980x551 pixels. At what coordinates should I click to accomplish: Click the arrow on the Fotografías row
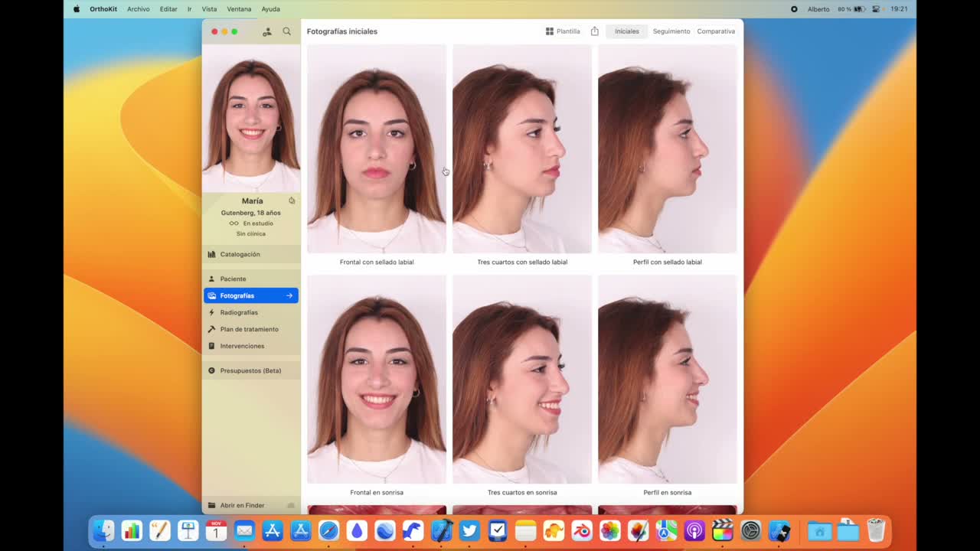(289, 295)
